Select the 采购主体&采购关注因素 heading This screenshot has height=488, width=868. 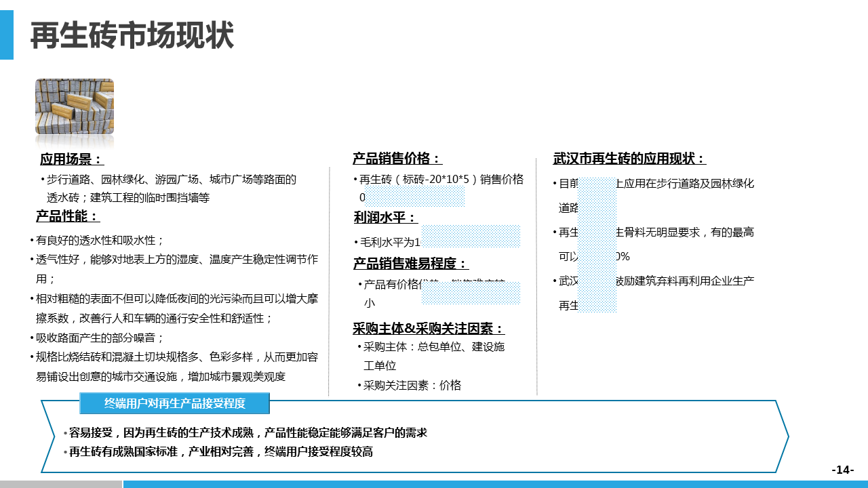pos(428,329)
